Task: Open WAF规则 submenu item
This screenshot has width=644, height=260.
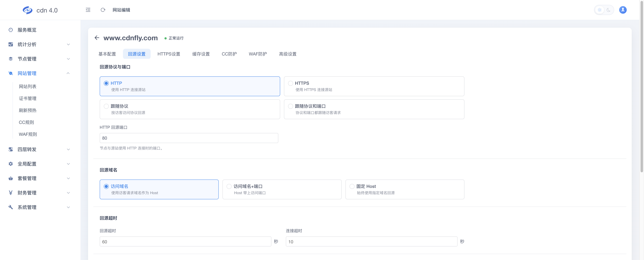Action: point(28,134)
